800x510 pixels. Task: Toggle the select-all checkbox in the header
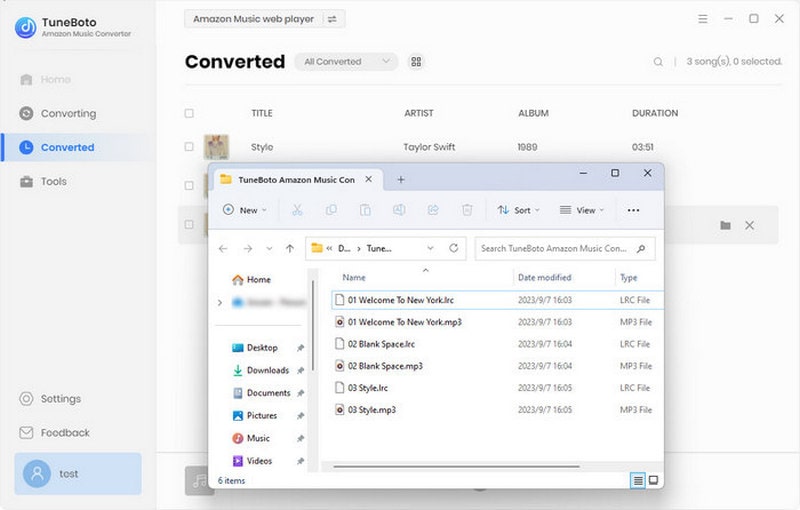tap(189, 113)
